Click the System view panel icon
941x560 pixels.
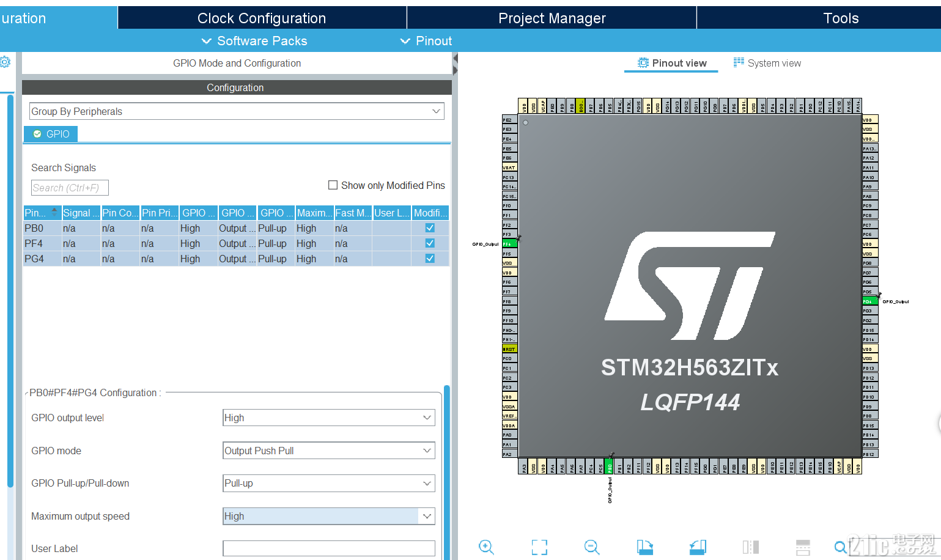point(738,62)
